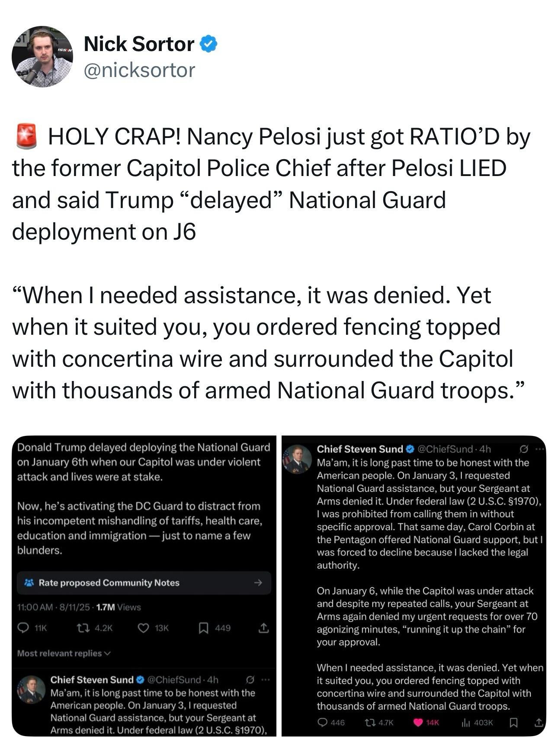Share the Pelosi tweet via upload icon
This screenshot has width=558, height=756.
pyautogui.click(x=263, y=628)
